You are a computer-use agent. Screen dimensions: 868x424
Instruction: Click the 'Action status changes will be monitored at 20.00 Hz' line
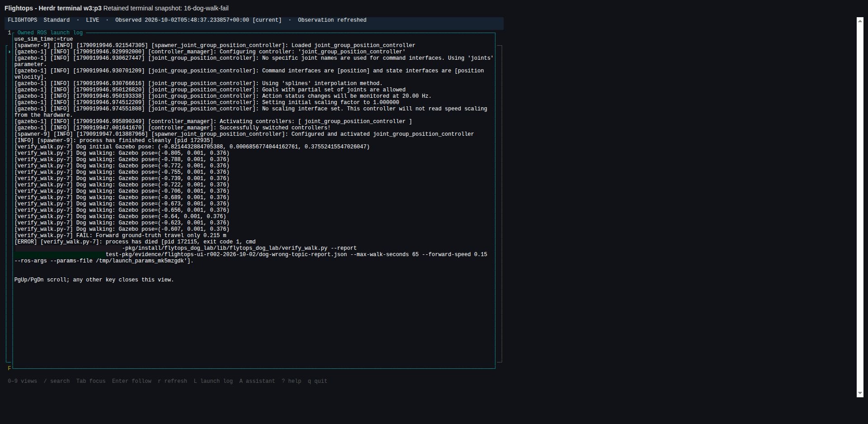click(x=223, y=96)
